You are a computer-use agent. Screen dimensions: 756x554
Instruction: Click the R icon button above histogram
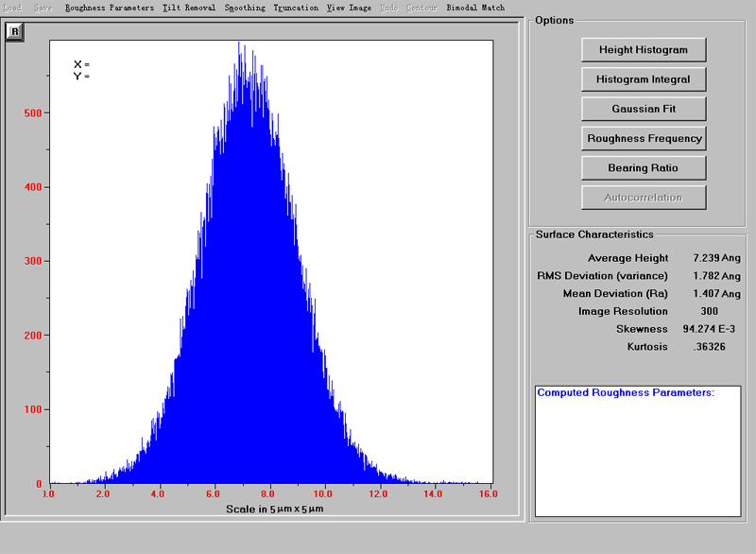(14, 32)
